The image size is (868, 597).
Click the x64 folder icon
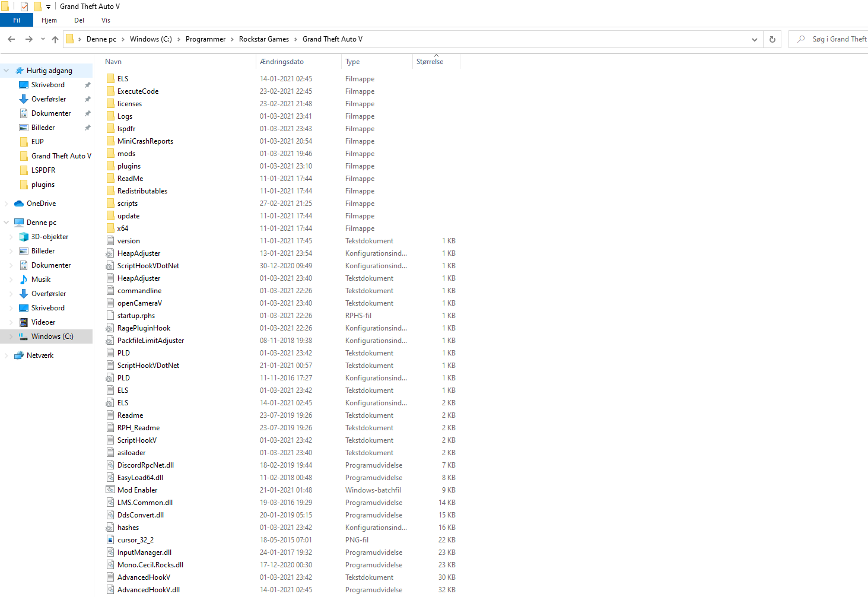[x=110, y=228]
